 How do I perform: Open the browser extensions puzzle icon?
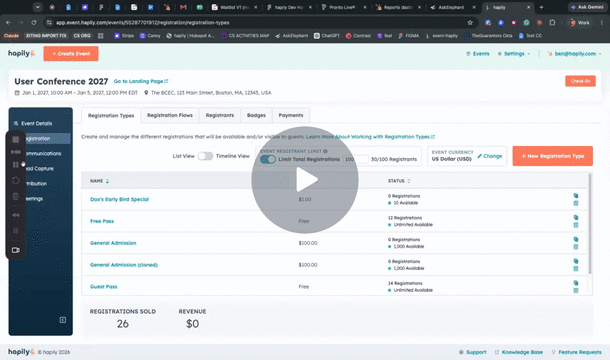[x=552, y=23]
